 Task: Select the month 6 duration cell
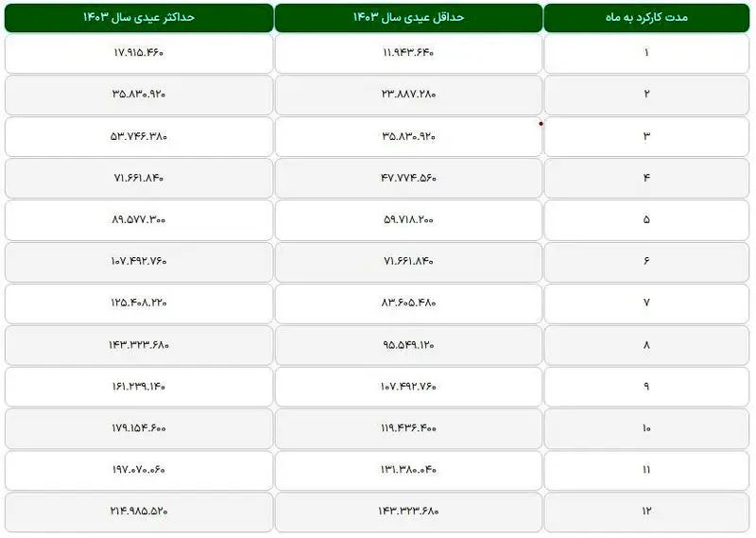tap(647, 261)
